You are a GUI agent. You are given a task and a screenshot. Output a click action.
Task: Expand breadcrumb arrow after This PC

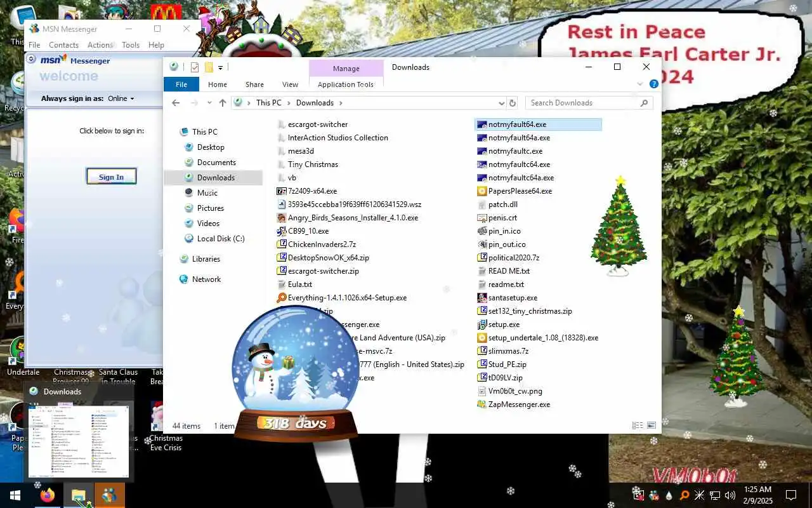[289, 103]
